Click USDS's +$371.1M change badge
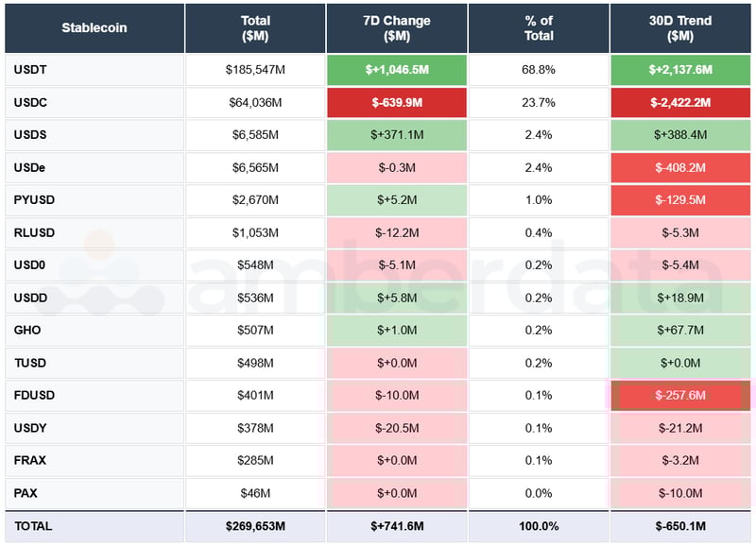The image size is (756, 546). (397, 134)
